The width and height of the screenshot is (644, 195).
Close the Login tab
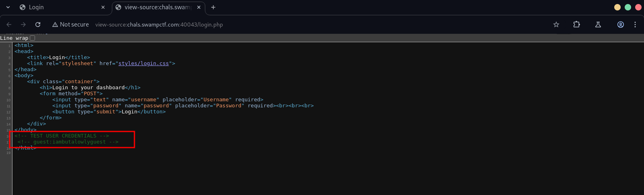103,7
